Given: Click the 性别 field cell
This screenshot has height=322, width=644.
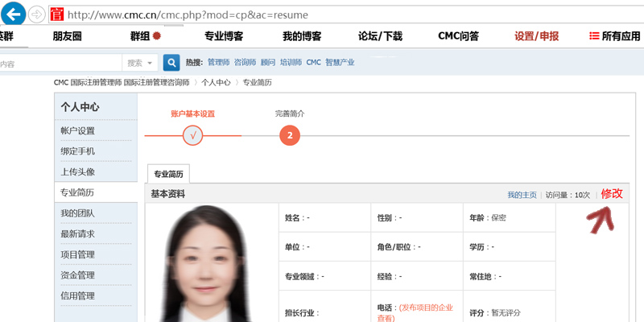Looking at the screenshot, I should (x=417, y=217).
